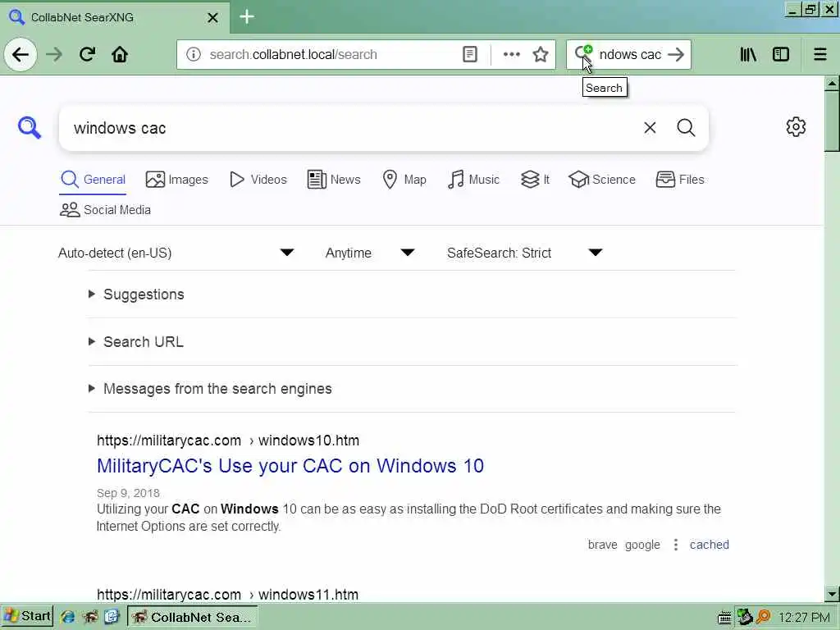Open page actions three-dot menu
The image size is (840, 630).
(512, 54)
